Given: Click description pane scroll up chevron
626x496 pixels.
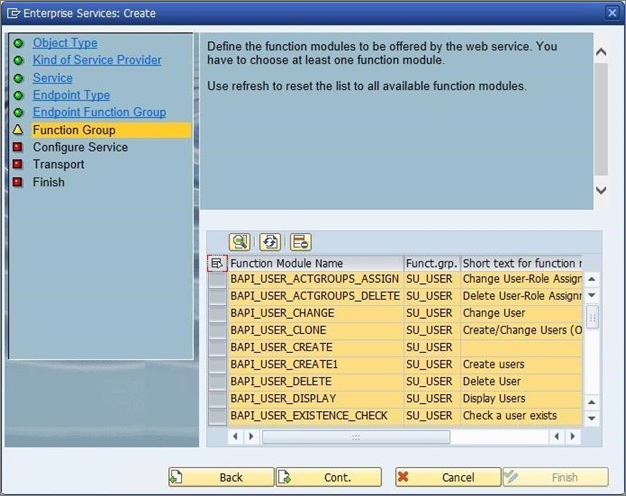Looking at the screenshot, I should coord(601,52).
